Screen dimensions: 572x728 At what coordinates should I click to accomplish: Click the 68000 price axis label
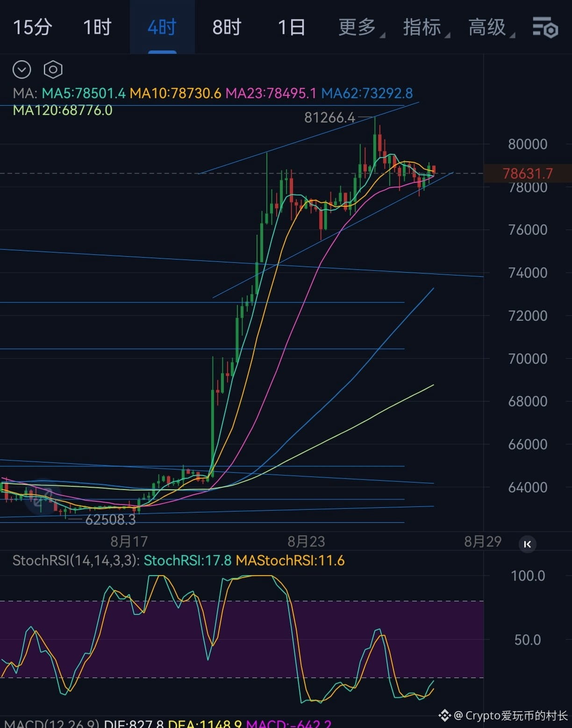528,401
